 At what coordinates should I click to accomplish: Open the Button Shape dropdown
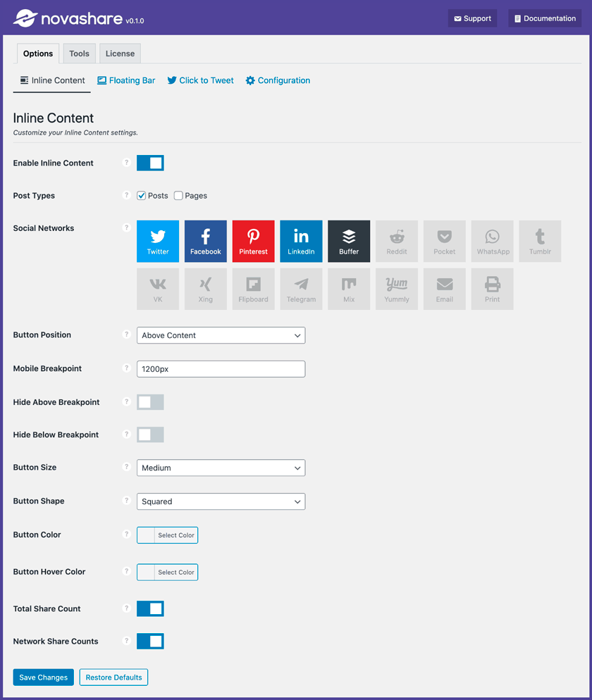tap(221, 501)
